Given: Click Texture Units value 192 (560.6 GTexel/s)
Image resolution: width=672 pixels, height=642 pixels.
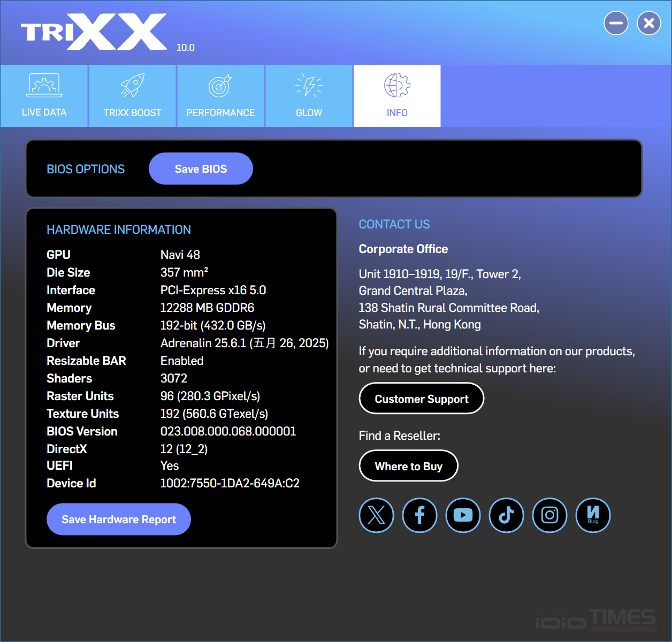Looking at the screenshot, I should point(214,414).
